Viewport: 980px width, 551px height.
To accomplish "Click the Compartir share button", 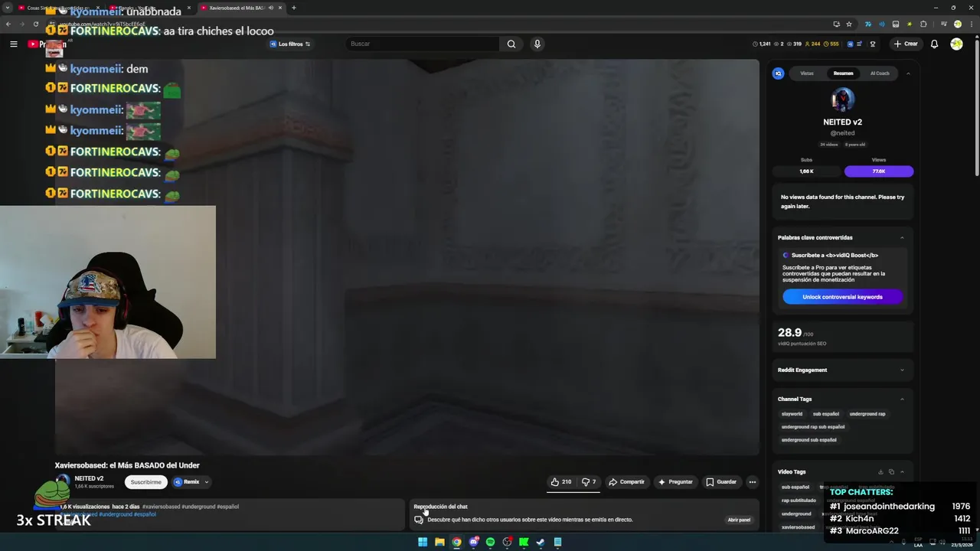I will pyautogui.click(x=626, y=482).
